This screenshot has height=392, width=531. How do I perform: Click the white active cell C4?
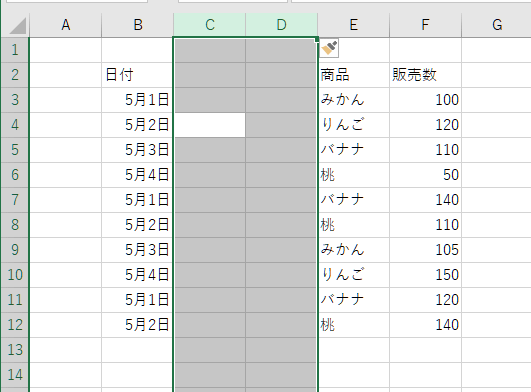click(210, 125)
